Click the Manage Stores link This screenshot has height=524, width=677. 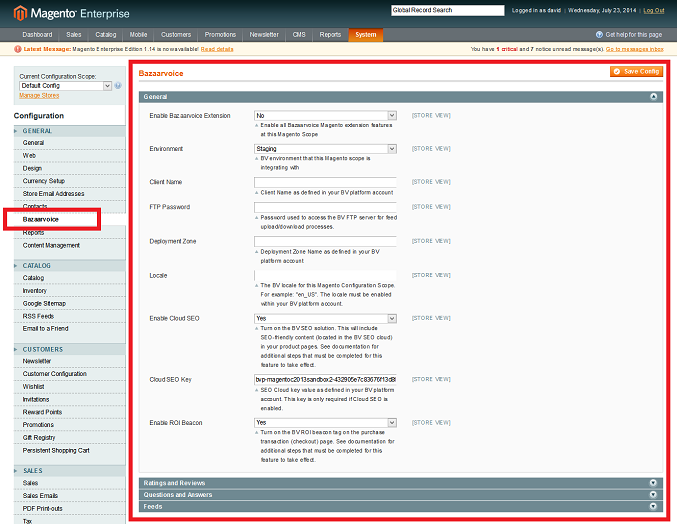click(x=39, y=95)
